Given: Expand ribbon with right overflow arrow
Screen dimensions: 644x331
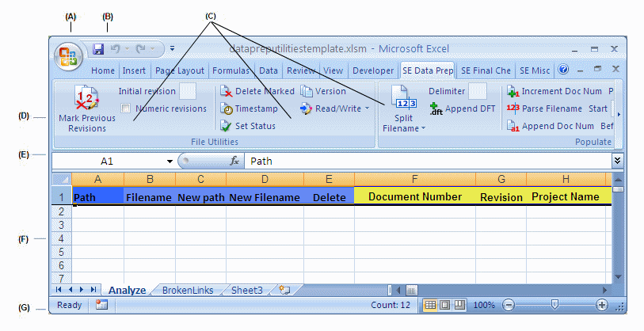Looking at the screenshot, I should 619,115.
